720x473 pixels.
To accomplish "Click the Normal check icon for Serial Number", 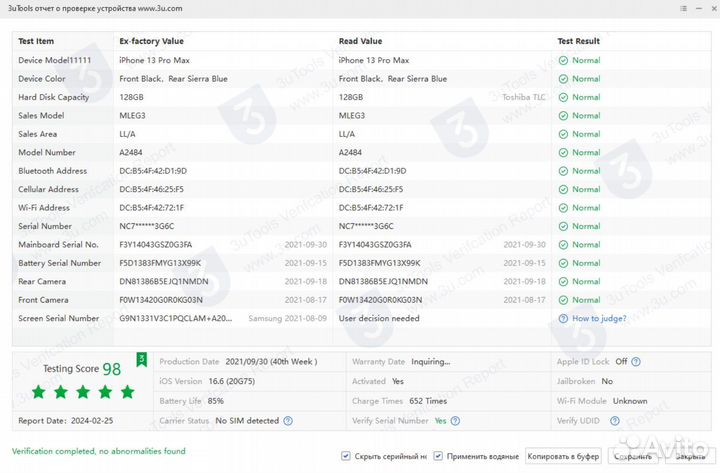I will (x=563, y=226).
